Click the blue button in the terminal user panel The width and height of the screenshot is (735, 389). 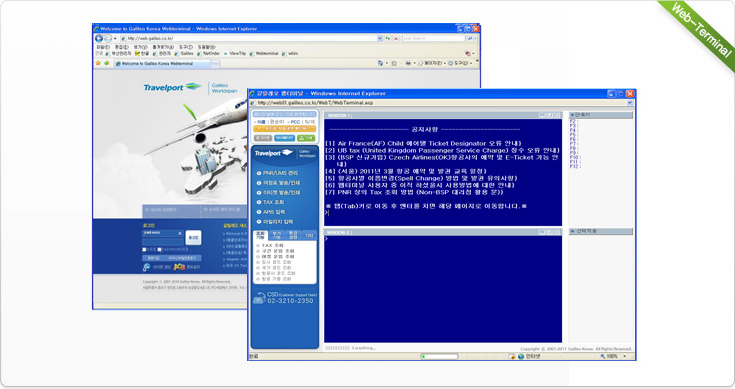click(x=284, y=138)
